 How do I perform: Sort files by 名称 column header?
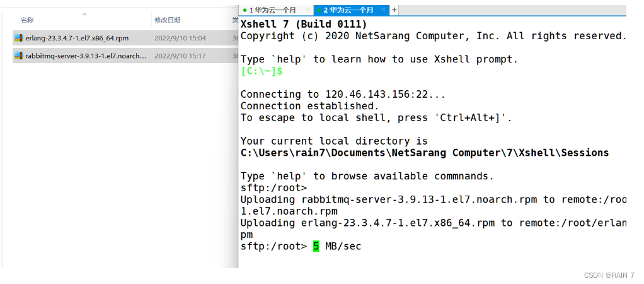27,20
